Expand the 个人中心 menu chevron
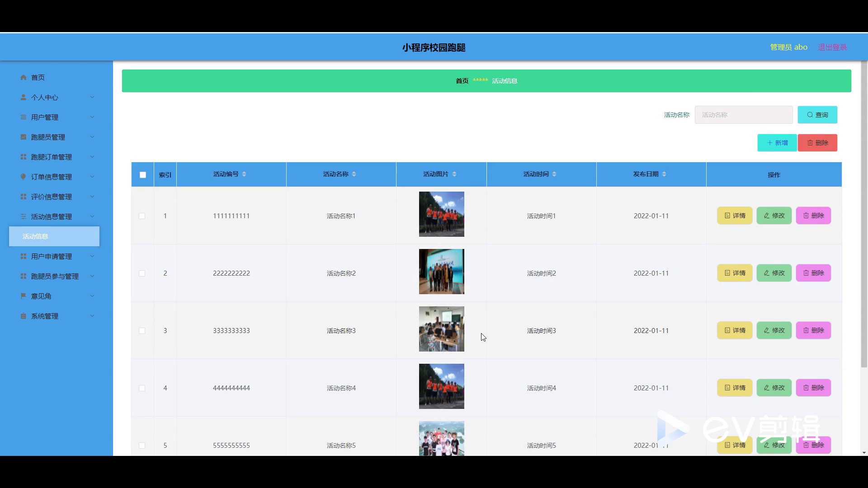The image size is (868, 488). (92, 97)
